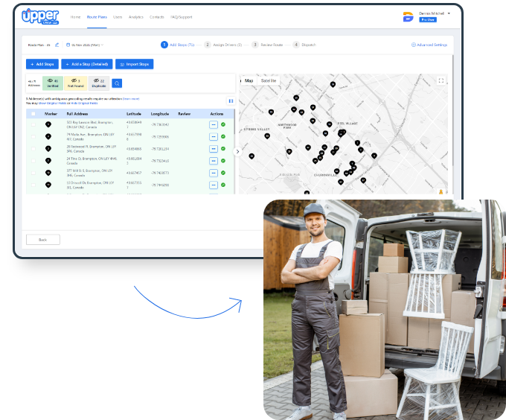Click the Add a Stop (Detailed) button

coord(87,64)
